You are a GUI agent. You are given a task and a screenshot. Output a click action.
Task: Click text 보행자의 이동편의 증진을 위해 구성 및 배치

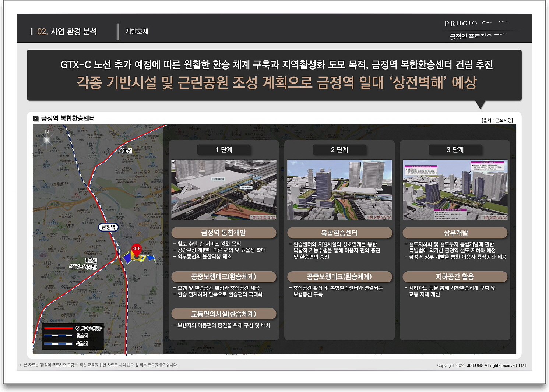tap(224, 325)
